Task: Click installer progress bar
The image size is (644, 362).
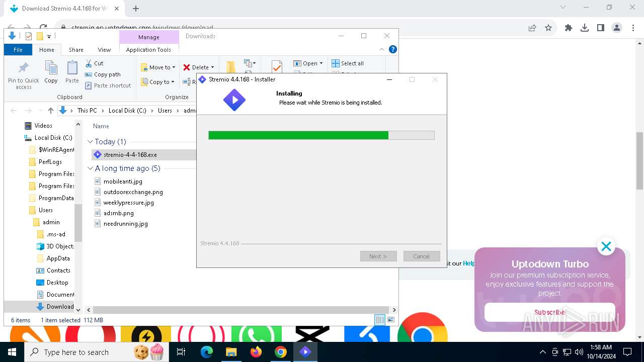Action: click(x=321, y=135)
